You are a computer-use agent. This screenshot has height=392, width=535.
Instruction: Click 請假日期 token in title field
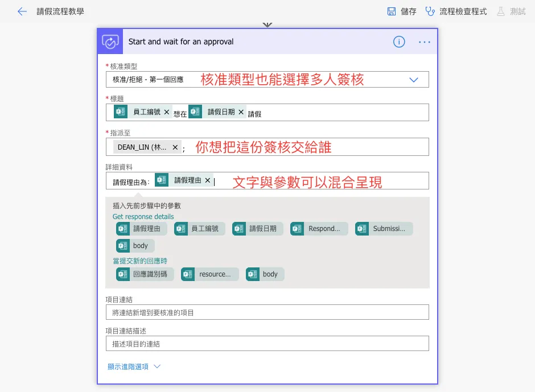point(217,112)
